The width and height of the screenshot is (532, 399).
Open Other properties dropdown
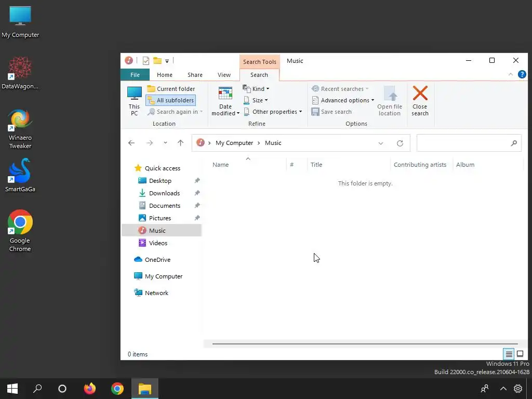272,112
